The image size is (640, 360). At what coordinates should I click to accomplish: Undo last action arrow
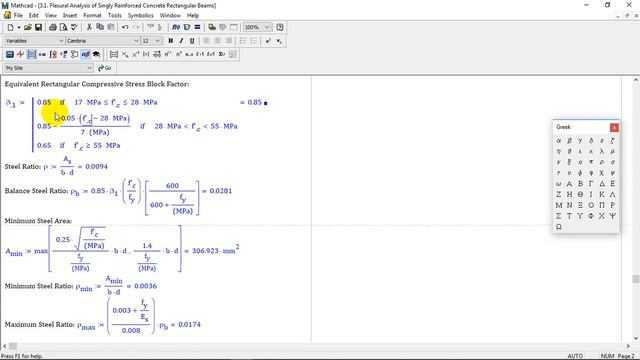pyautogui.click(x=125, y=27)
